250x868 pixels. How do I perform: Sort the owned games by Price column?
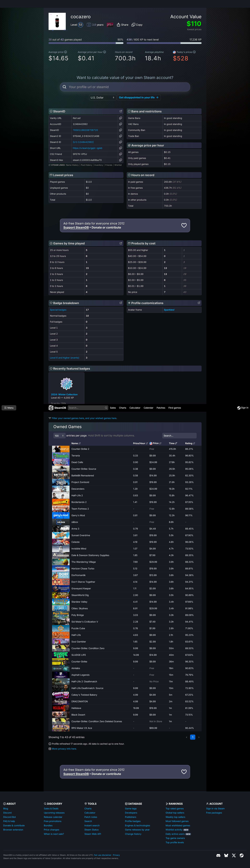(x=155, y=443)
